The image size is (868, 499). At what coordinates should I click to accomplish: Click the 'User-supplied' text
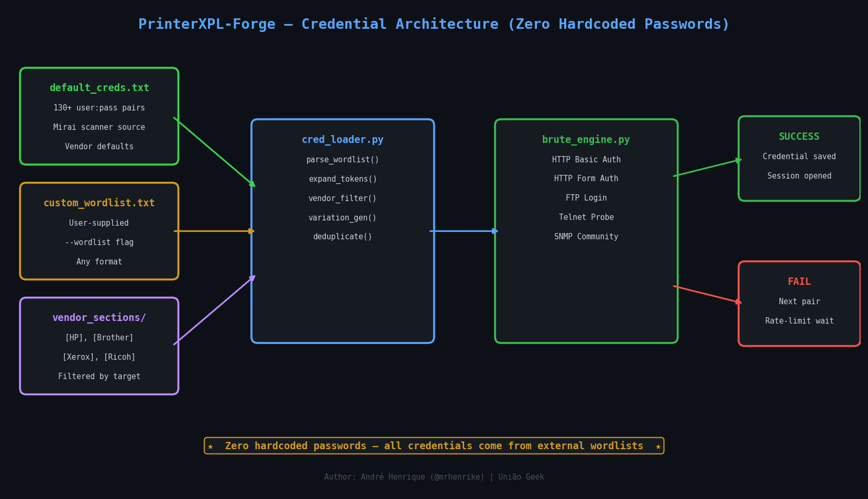click(x=99, y=223)
